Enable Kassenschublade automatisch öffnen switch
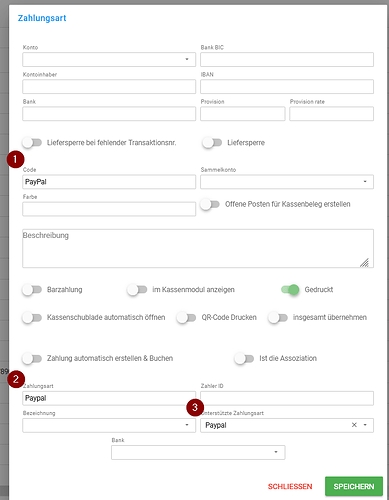Image resolution: width=389 pixels, height=500 pixels. pyautogui.click(x=32, y=317)
